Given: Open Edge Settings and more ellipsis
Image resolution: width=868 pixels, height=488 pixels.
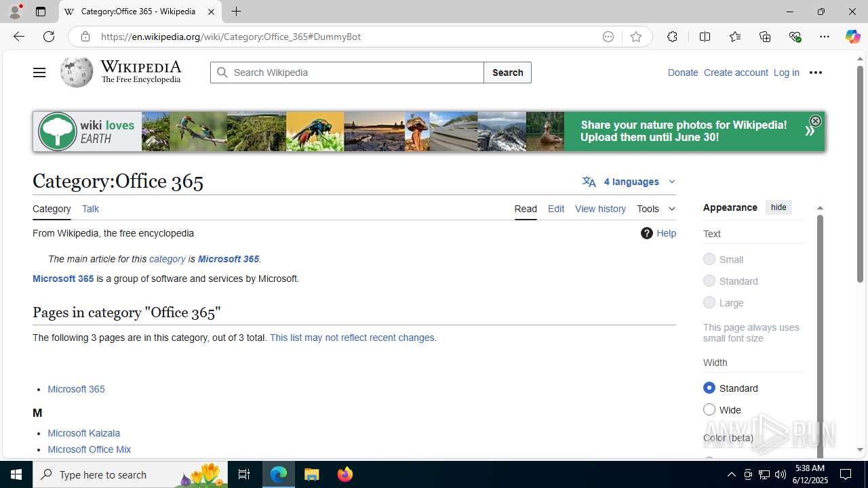Looking at the screenshot, I should (825, 37).
